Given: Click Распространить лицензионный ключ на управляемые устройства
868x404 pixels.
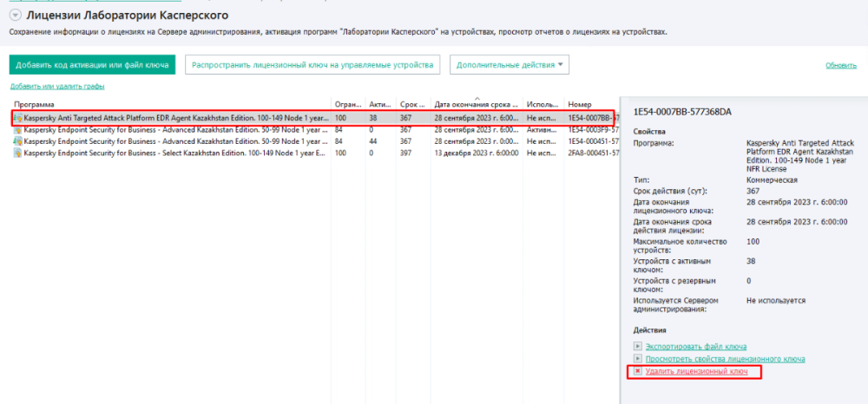Looking at the screenshot, I should pyautogui.click(x=312, y=65).
